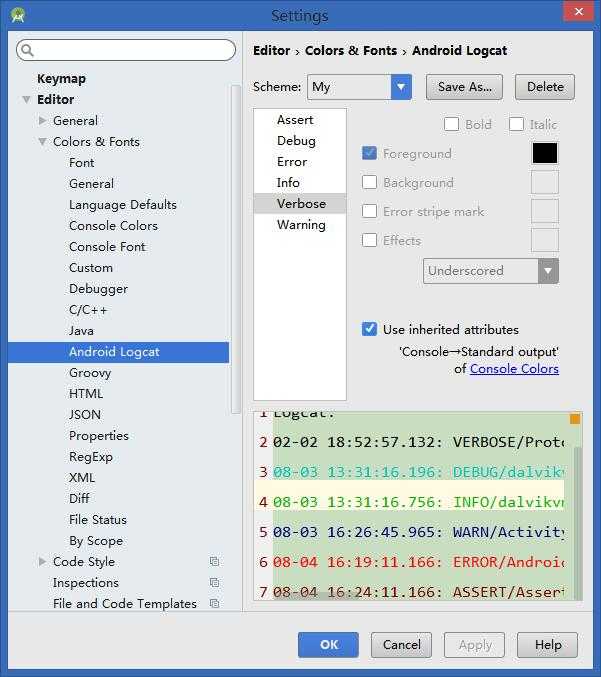The width and height of the screenshot is (601, 677).
Task: Select JSON color settings
Action: 85,414
